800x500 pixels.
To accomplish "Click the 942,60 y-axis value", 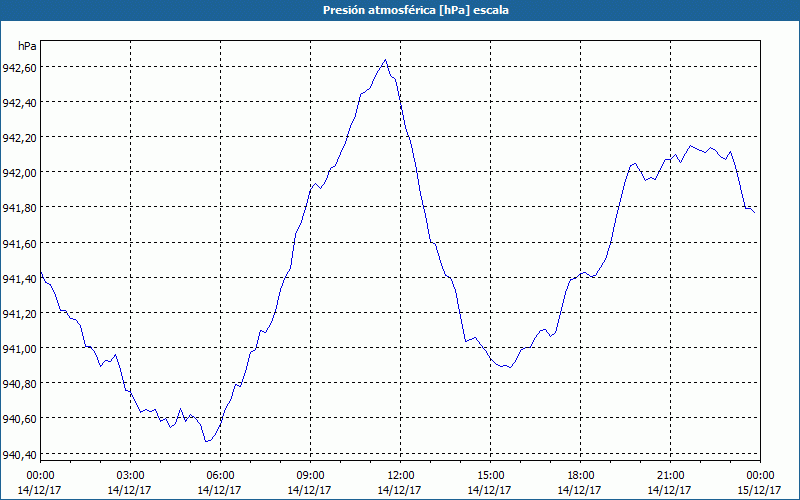I will [x=19, y=67].
